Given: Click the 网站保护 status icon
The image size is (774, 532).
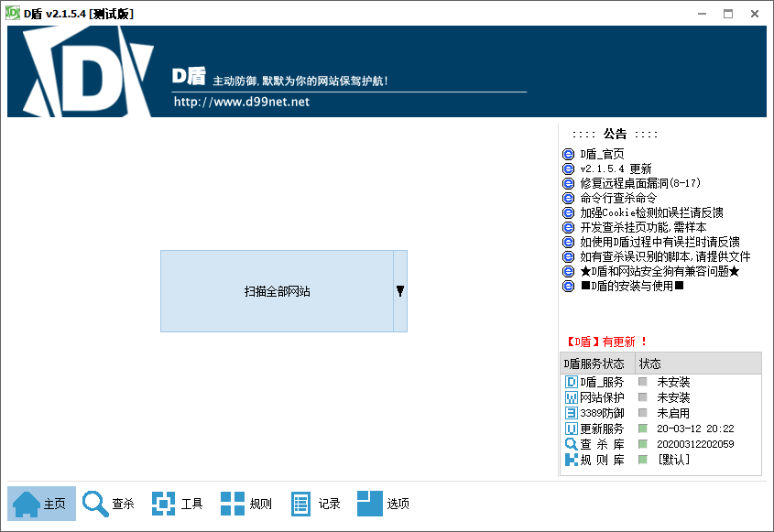Looking at the screenshot, I should tap(572, 397).
